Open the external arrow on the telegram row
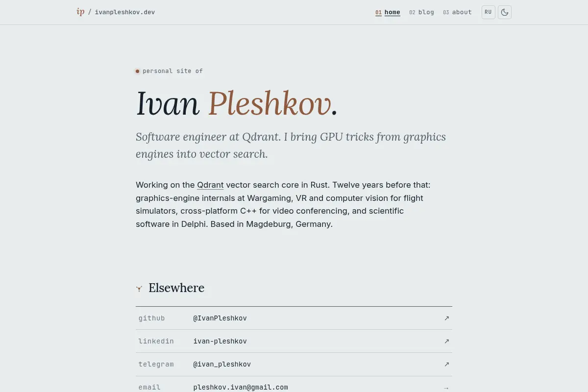The height and width of the screenshot is (392, 588). 446,364
